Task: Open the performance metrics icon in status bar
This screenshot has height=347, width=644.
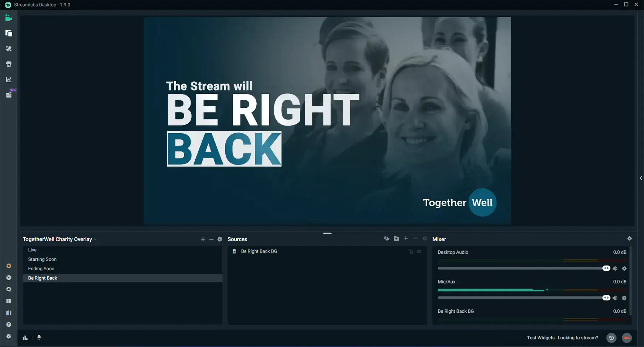Action: click(25, 337)
